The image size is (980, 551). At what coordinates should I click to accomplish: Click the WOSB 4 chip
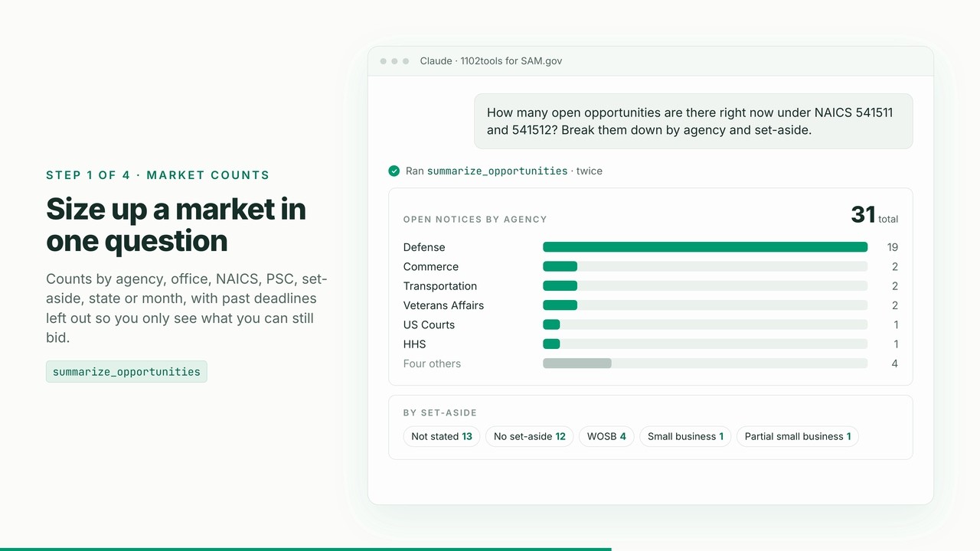[x=606, y=436]
